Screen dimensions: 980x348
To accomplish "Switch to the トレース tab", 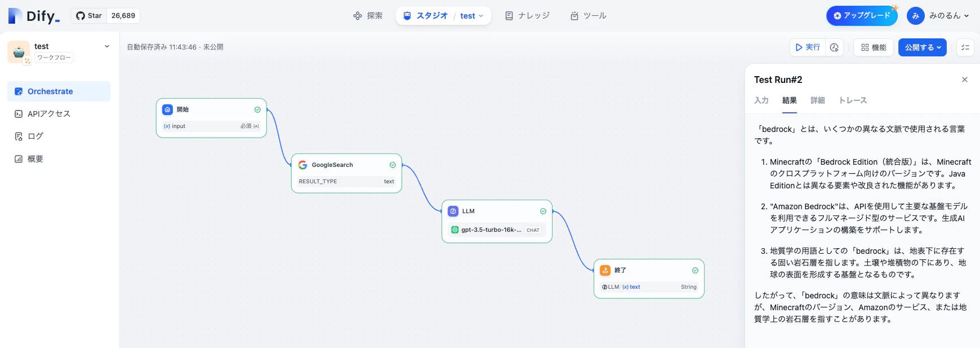I will [853, 100].
